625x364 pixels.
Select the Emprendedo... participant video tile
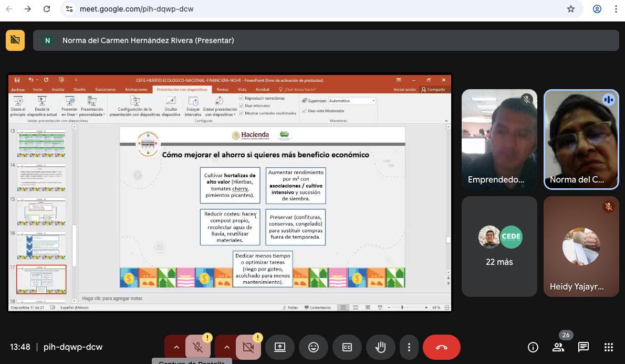tap(499, 139)
